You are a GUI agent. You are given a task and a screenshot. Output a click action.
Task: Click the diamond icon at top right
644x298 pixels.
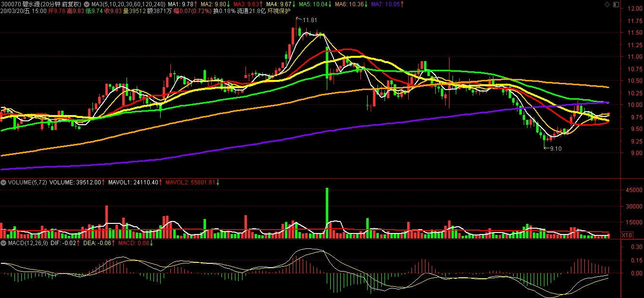[606, 4]
